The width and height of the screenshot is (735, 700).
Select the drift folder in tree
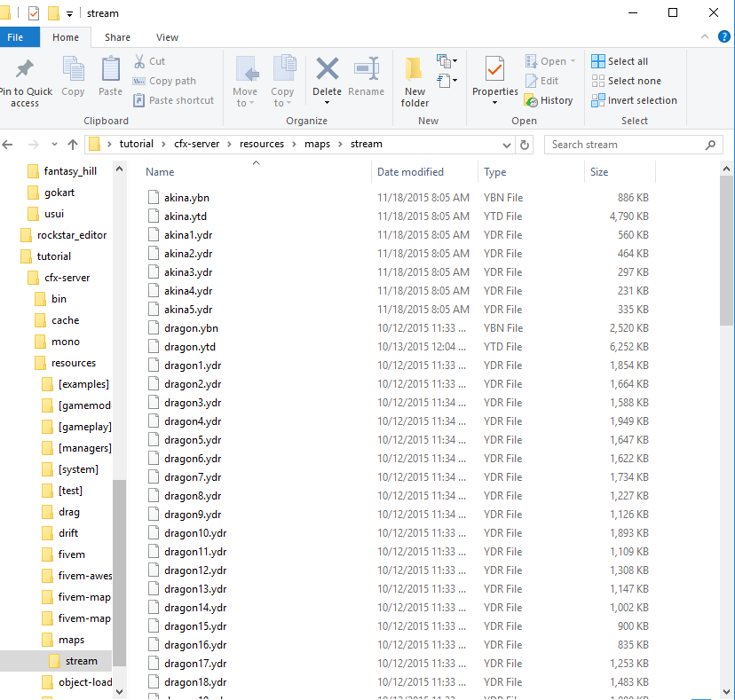click(68, 533)
